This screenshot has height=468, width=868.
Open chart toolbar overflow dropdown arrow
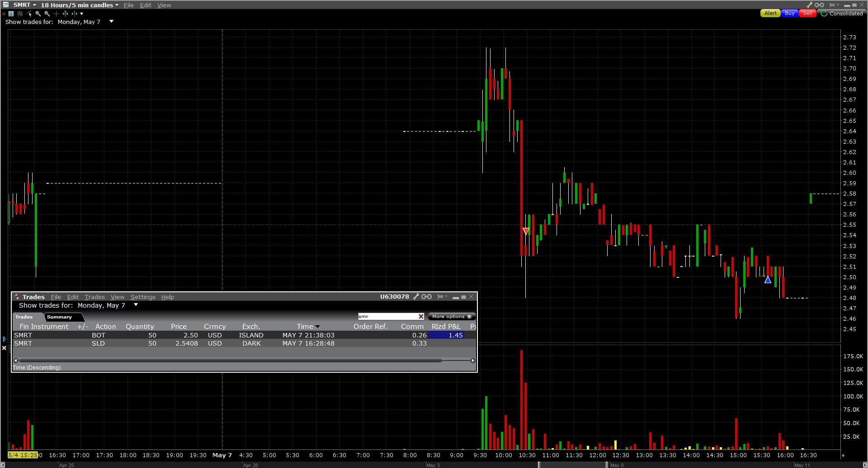click(82, 14)
